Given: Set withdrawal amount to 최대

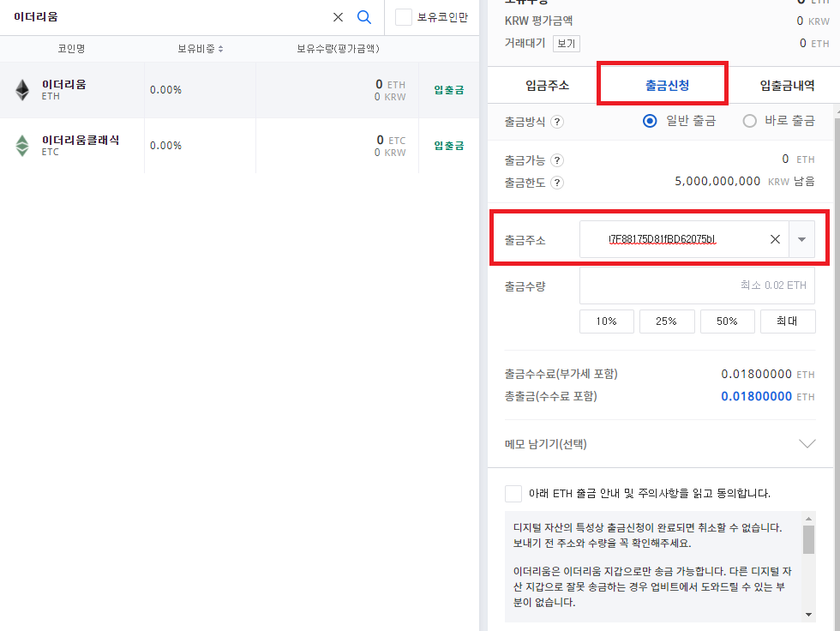Looking at the screenshot, I should point(788,322).
